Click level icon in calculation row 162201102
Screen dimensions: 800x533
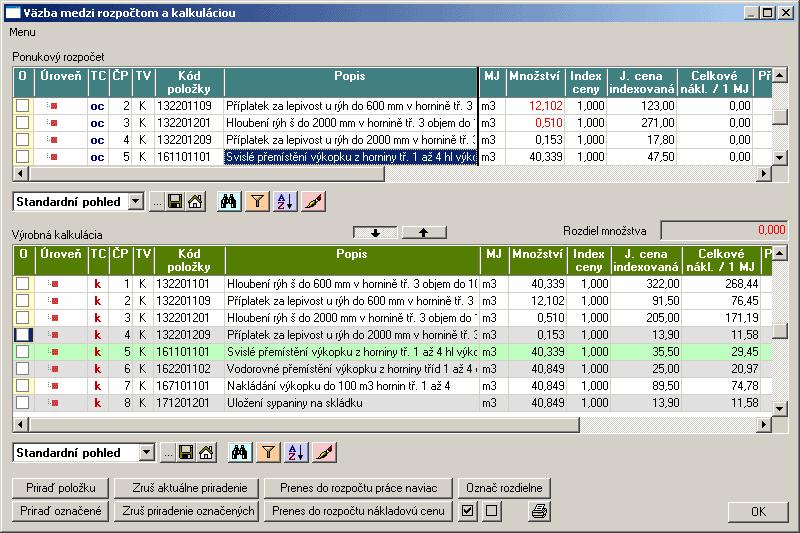[53, 369]
